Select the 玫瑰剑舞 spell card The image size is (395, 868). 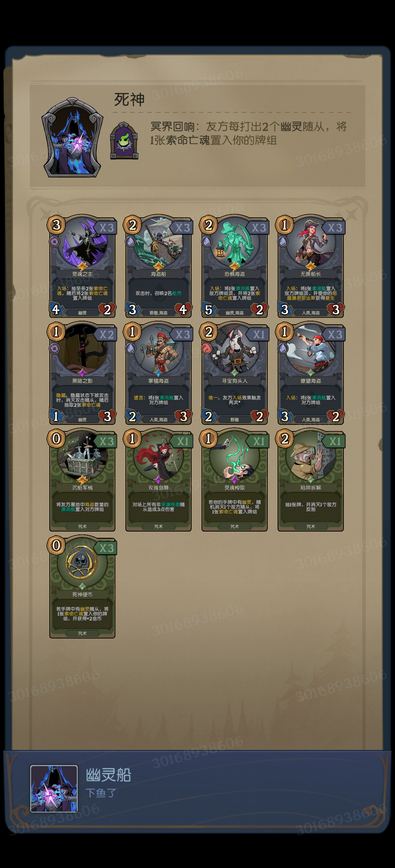(158, 480)
